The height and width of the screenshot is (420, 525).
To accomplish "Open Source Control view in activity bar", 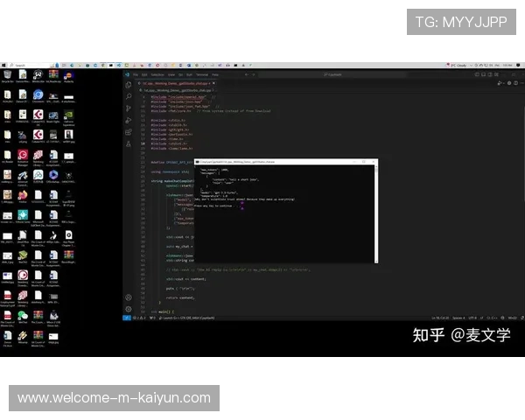I will click(128, 108).
